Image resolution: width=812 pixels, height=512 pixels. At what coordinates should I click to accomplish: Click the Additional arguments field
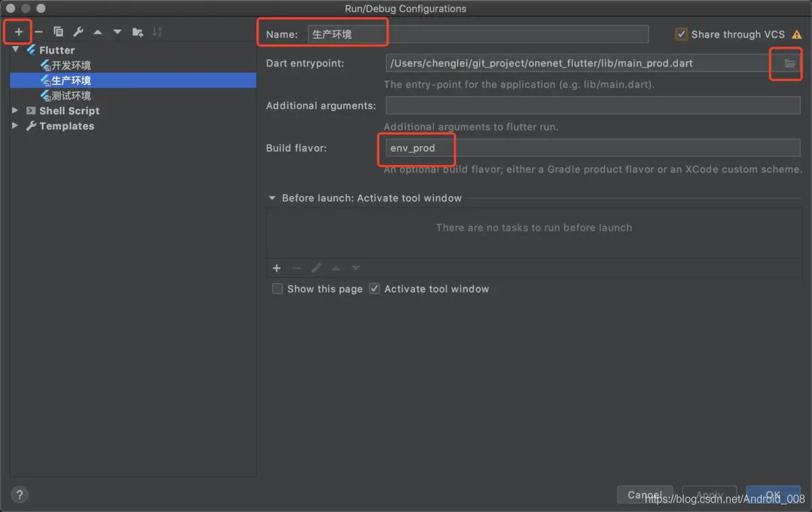tap(593, 106)
